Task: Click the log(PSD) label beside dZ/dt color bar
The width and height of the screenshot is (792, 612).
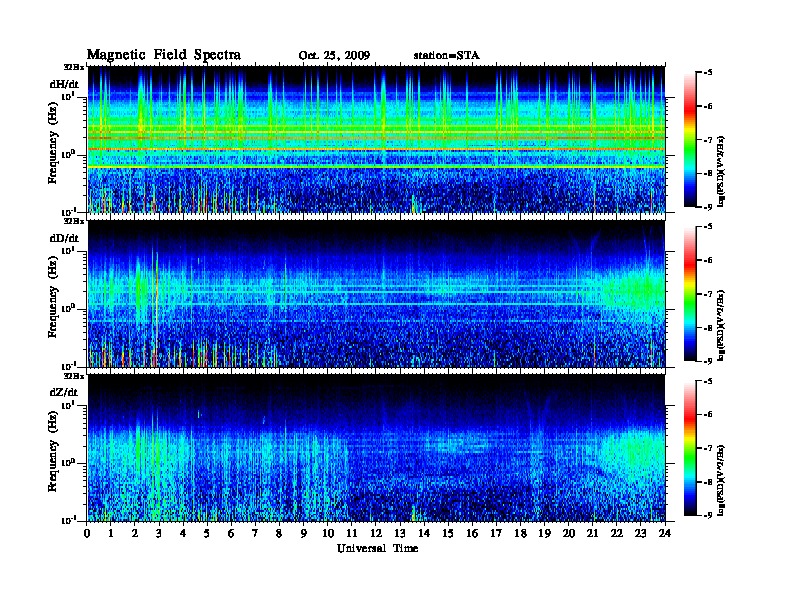Action: point(721,480)
